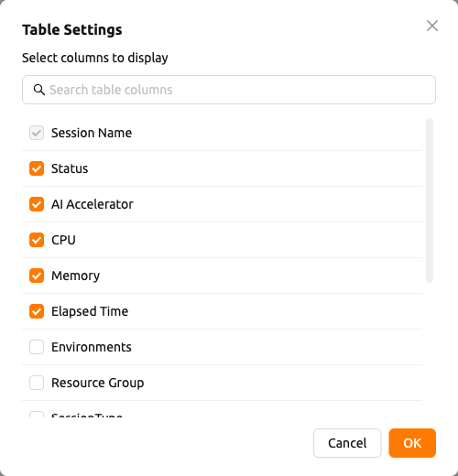
Task: Enable the Environments column checkbox
Action: (x=37, y=347)
